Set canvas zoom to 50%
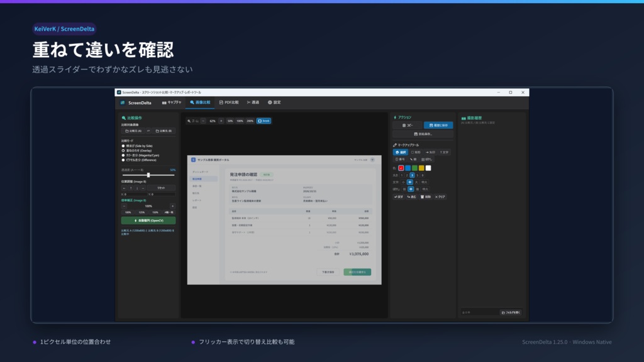Screen dimensions: 644x362 pos(230,121)
